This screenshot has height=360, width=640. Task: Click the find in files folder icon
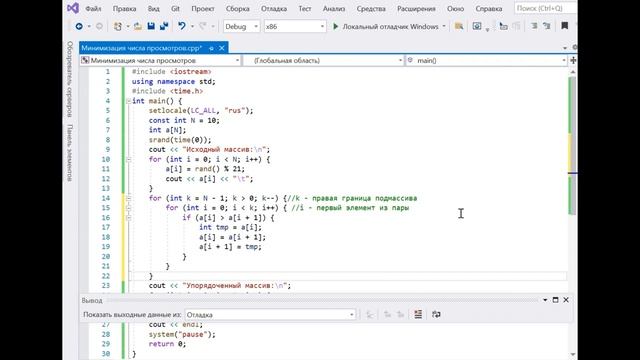(459, 26)
